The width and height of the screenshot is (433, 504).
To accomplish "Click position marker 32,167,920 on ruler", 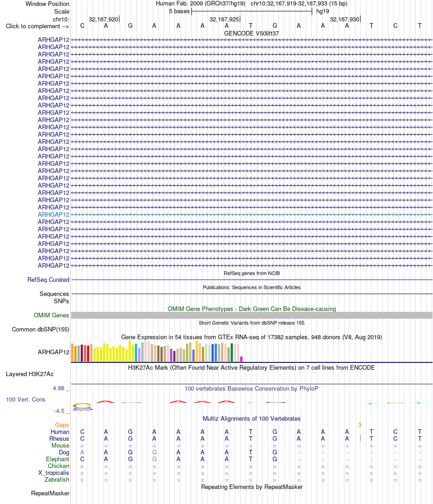I will (x=103, y=19).
